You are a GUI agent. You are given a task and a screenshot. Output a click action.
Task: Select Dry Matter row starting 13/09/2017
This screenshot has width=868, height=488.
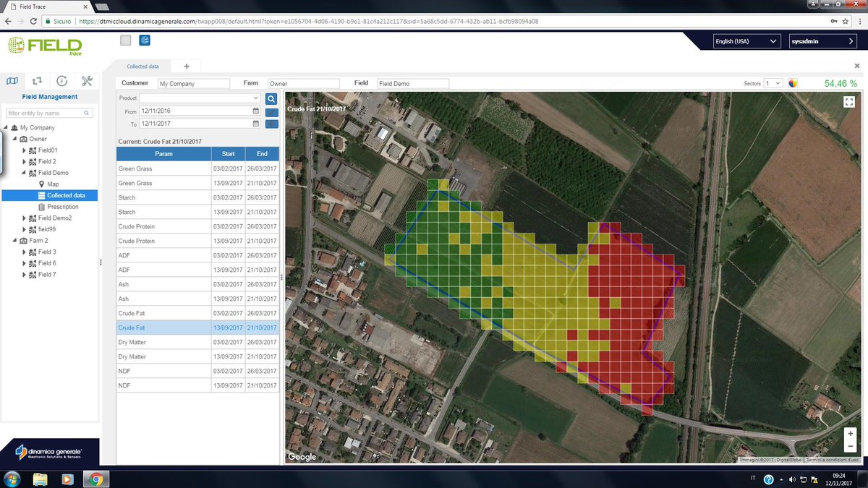pos(198,356)
